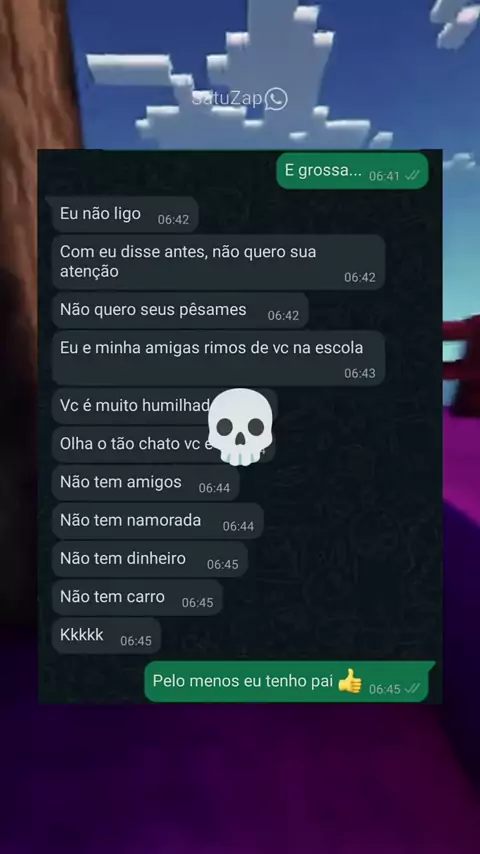Image resolution: width=480 pixels, height=854 pixels.
Task: Click the read checkmarks on 'E grossa...' message
Action: [412, 176]
